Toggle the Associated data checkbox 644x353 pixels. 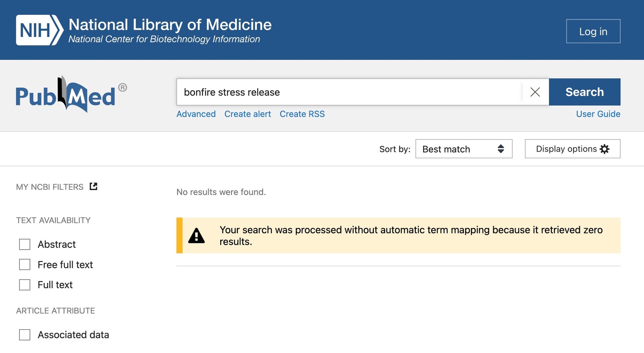[x=25, y=334]
